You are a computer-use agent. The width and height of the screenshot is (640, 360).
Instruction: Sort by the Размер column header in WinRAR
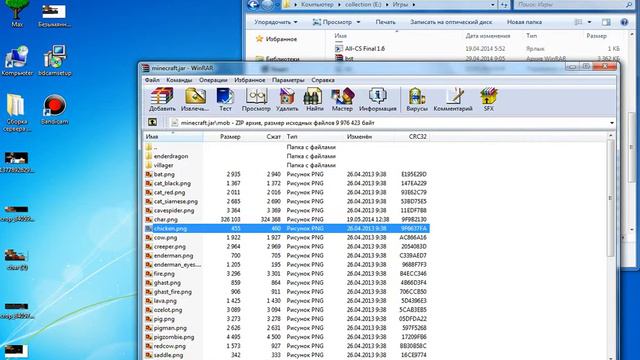pos(223,137)
